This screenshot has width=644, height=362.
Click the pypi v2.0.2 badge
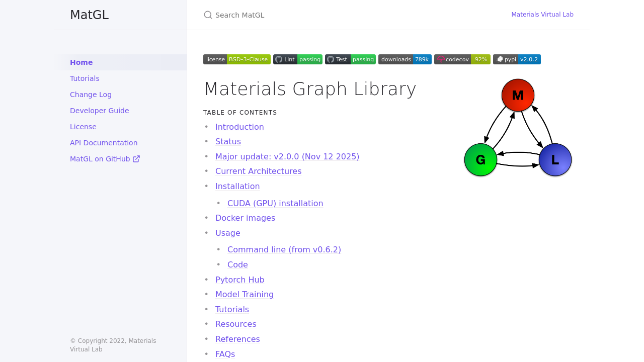(517, 59)
